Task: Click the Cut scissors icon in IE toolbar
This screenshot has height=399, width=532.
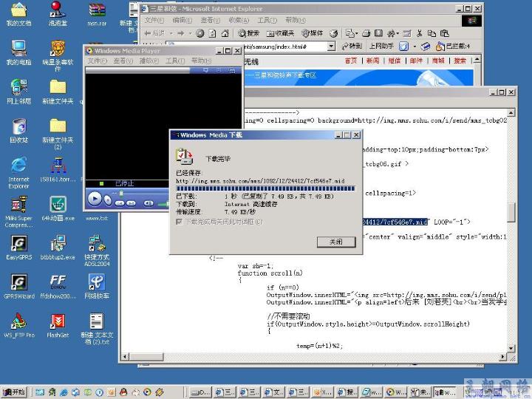Action: 420,33
